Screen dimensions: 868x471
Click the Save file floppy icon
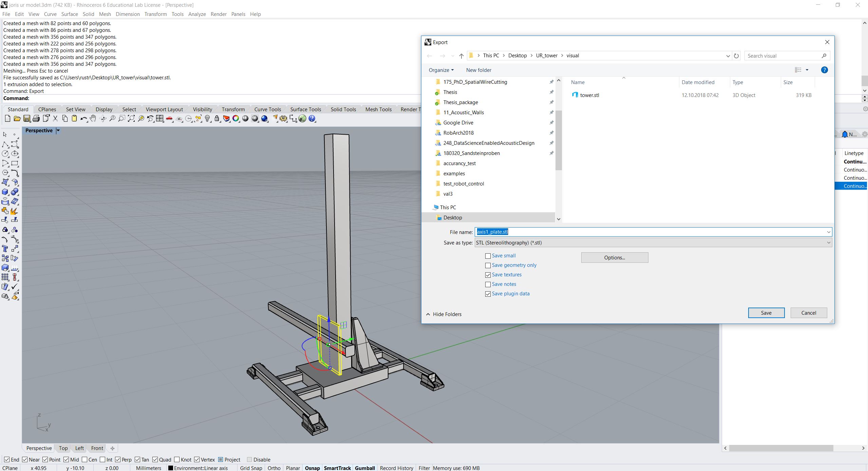click(26, 119)
